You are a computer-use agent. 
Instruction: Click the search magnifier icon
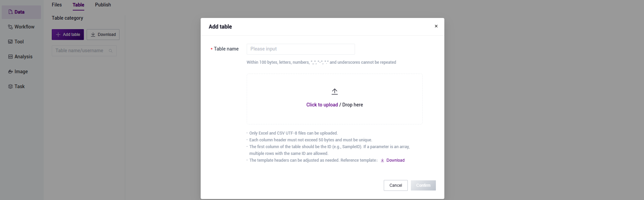point(111,51)
